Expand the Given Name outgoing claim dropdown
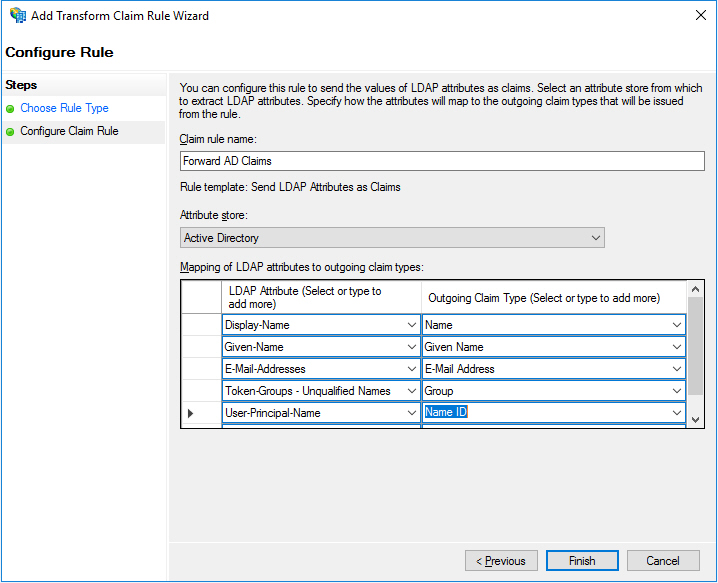This screenshot has width=718, height=583. tap(677, 347)
